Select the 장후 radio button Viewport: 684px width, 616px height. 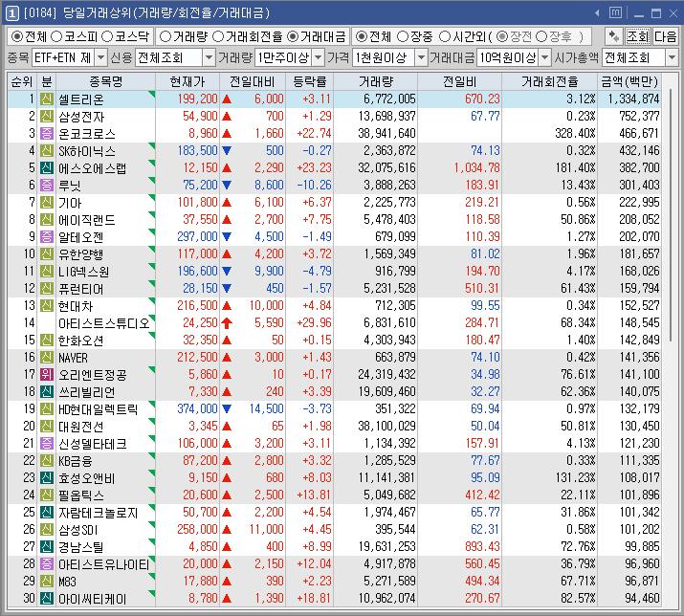coord(541,36)
